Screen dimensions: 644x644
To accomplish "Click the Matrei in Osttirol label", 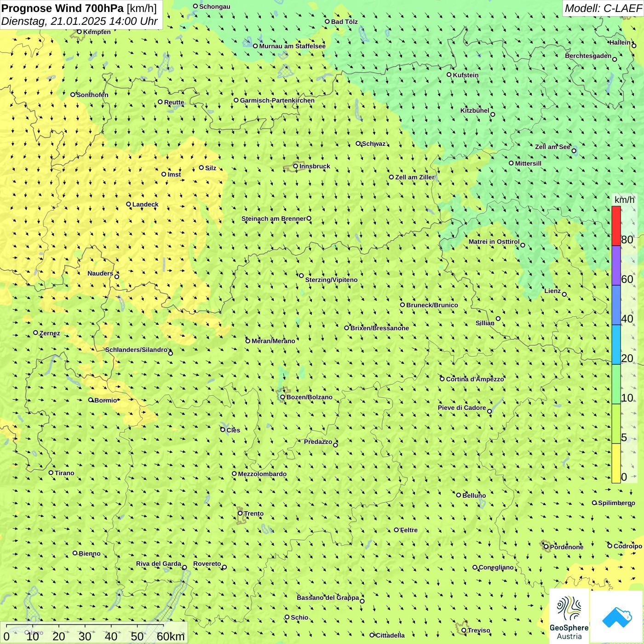I will pos(494,241).
